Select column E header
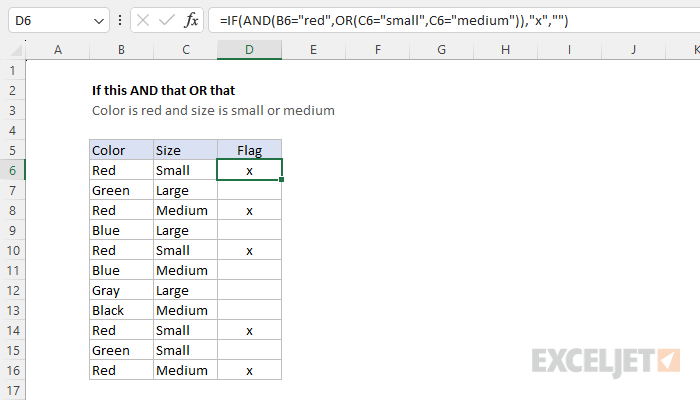 click(313, 50)
